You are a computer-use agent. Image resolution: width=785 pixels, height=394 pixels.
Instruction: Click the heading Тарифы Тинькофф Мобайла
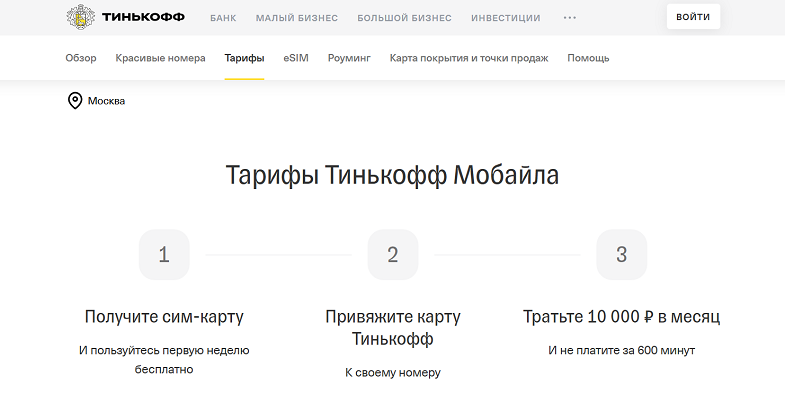[x=392, y=176]
